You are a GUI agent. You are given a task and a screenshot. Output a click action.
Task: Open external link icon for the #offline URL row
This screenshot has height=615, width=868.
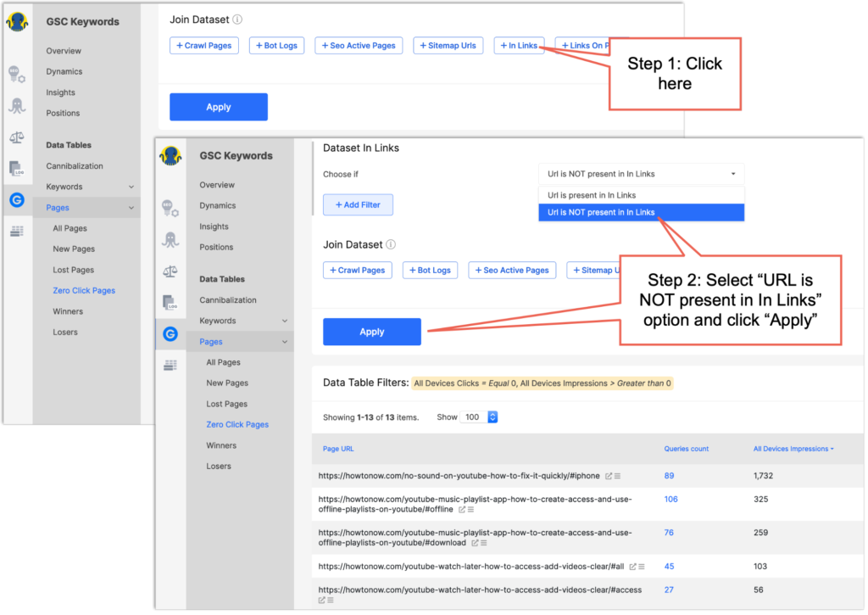click(x=462, y=510)
